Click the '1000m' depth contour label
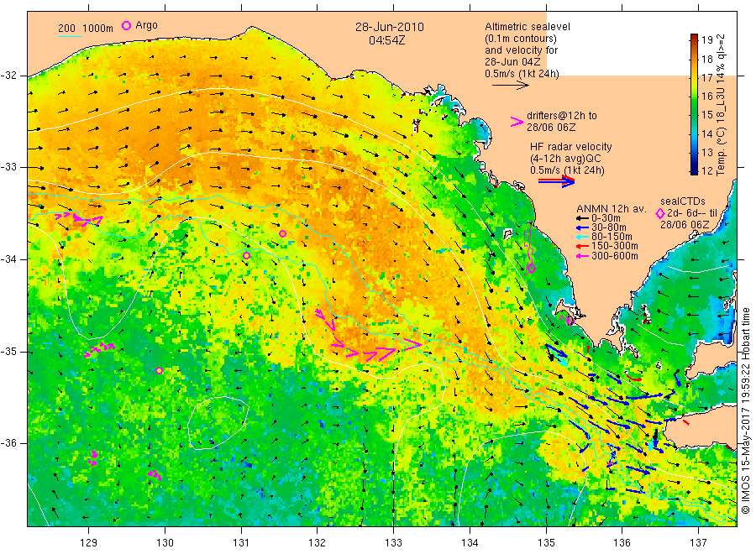Image resolution: width=756 pixels, height=554 pixels. (x=98, y=29)
